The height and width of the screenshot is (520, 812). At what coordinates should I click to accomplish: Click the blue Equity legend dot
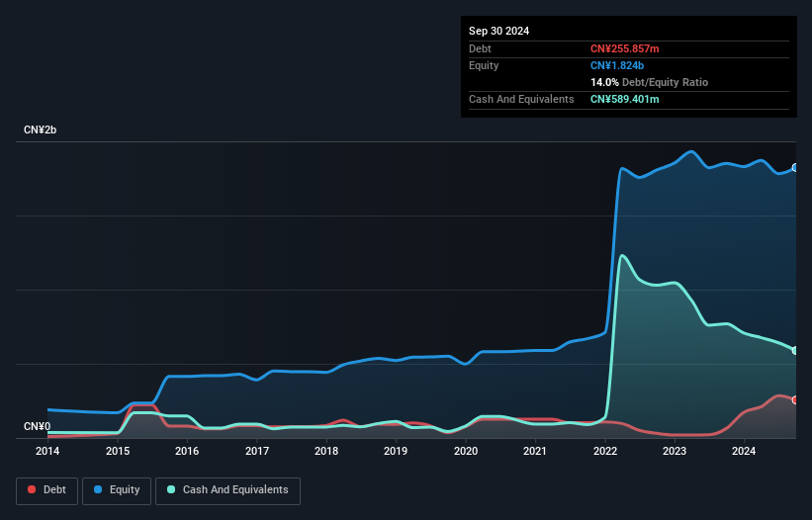[98, 489]
